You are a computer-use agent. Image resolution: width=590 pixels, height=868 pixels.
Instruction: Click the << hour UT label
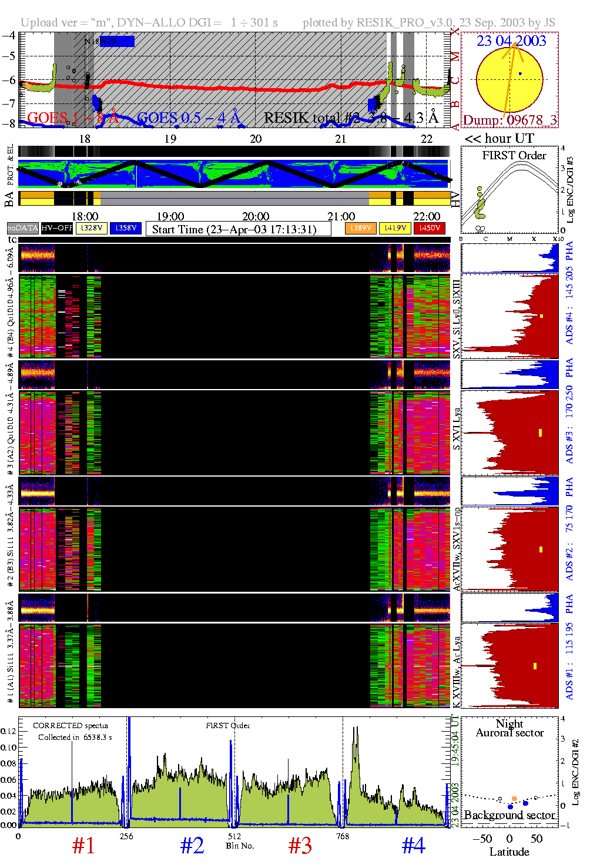pyautogui.click(x=499, y=139)
